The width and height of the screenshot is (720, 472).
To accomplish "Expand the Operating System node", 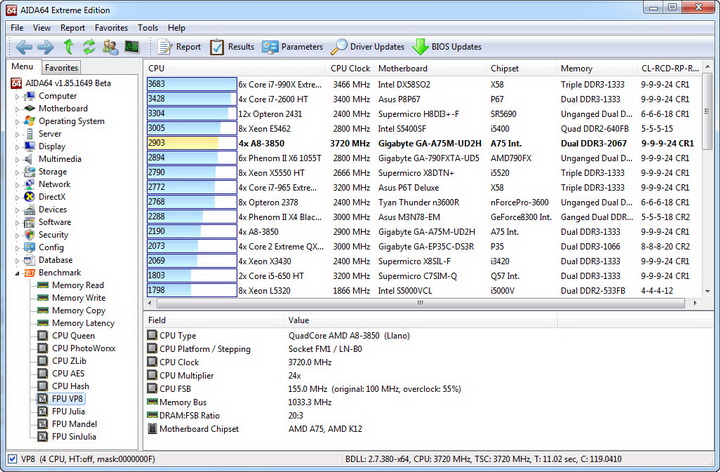I will click(x=17, y=122).
